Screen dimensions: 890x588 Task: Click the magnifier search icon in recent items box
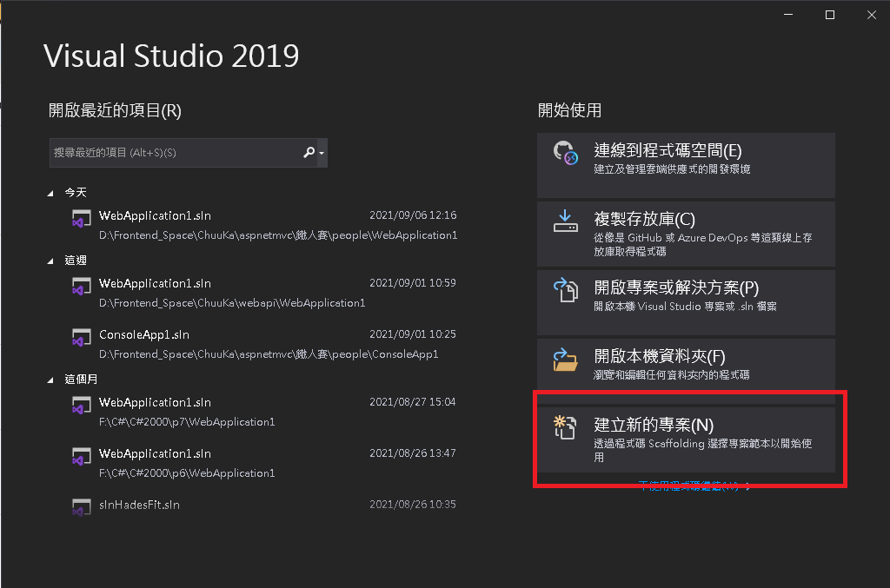coord(309,153)
